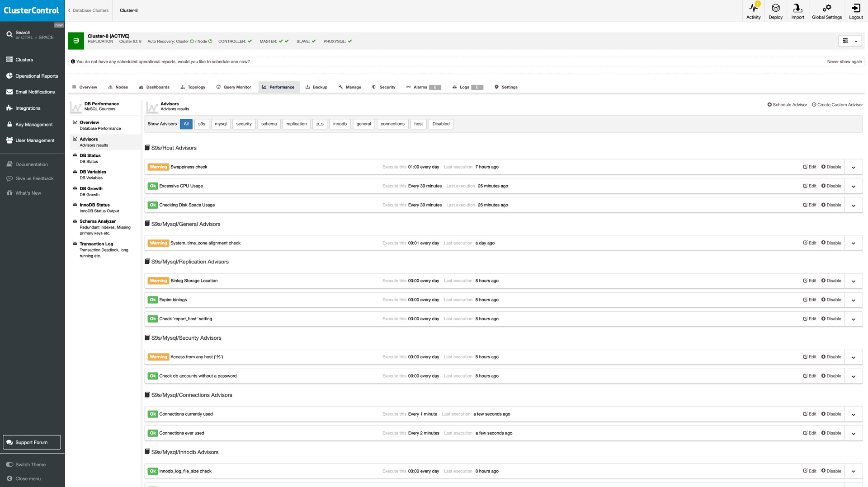This screenshot has width=868, height=487.
Task: Filter advisors by innodb
Action: [x=340, y=124]
